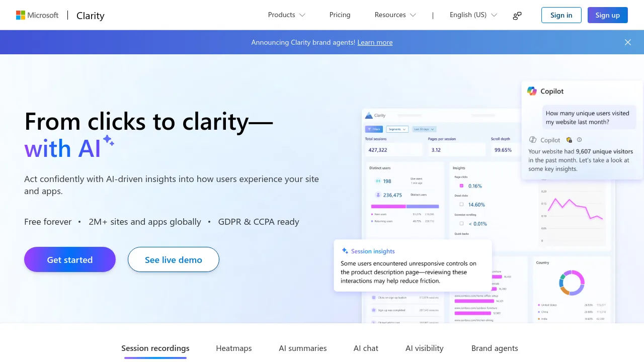The height and width of the screenshot is (362, 644).
Task: Click the Get started button
Action: [70, 259]
